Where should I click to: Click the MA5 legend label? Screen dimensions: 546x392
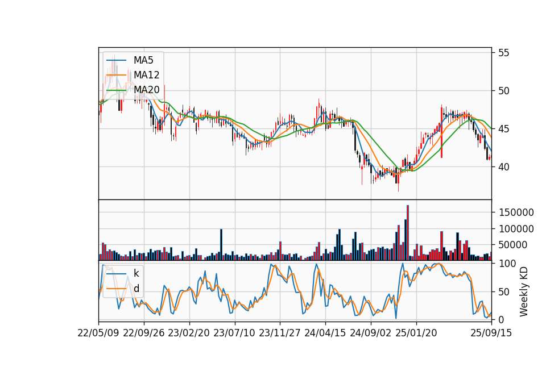(143, 60)
